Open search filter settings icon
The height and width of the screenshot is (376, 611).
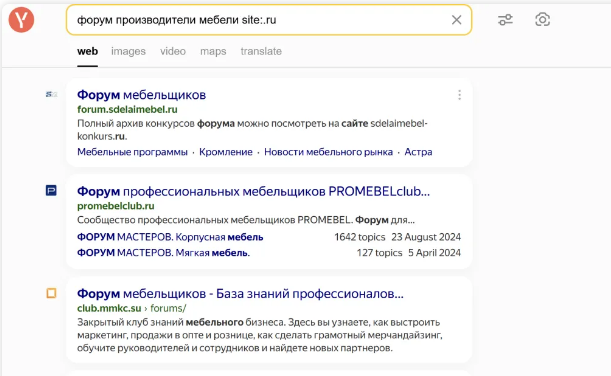click(505, 19)
